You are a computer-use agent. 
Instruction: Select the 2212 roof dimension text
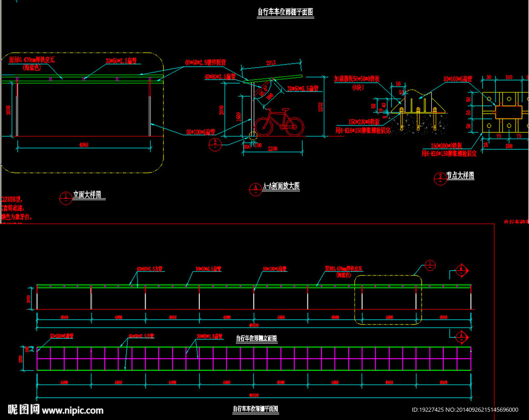click(x=271, y=63)
